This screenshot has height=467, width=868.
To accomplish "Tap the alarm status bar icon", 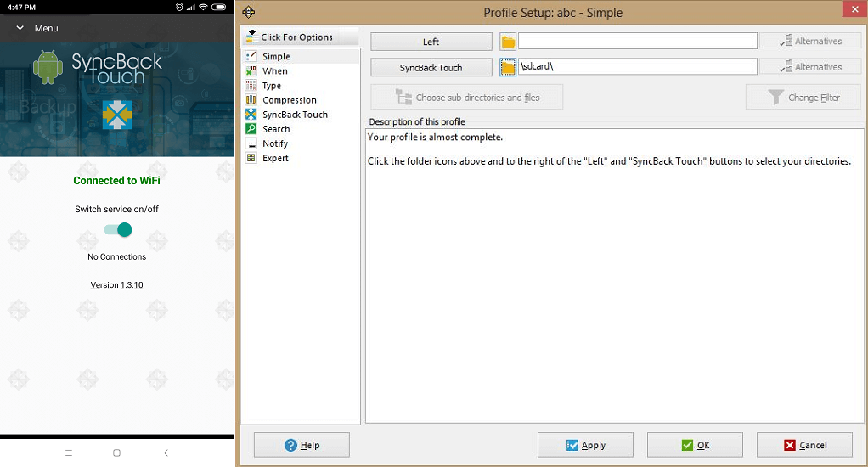I will pyautogui.click(x=179, y=7).
